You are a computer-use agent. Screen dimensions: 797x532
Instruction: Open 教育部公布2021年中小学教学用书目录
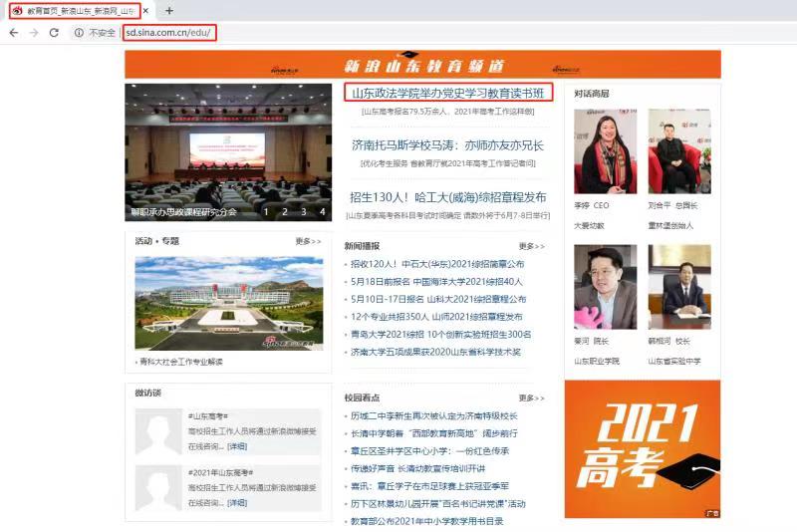(427, 521)
